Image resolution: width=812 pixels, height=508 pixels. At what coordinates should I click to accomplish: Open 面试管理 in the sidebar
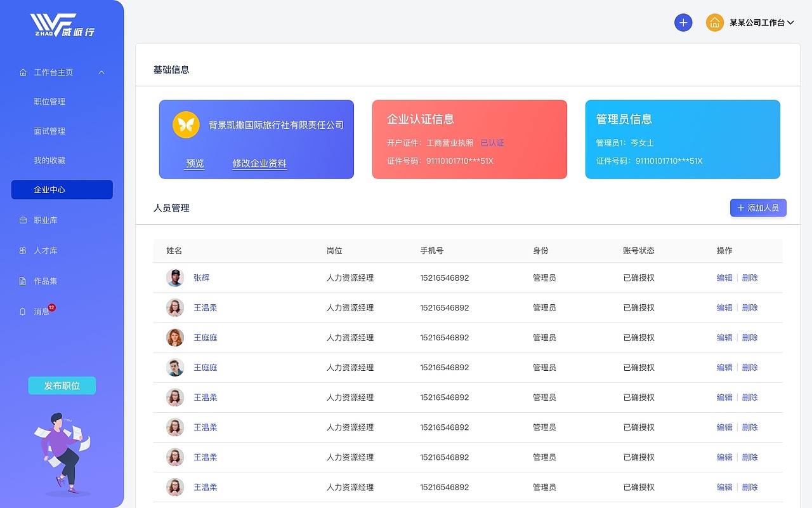click(49, 131)
